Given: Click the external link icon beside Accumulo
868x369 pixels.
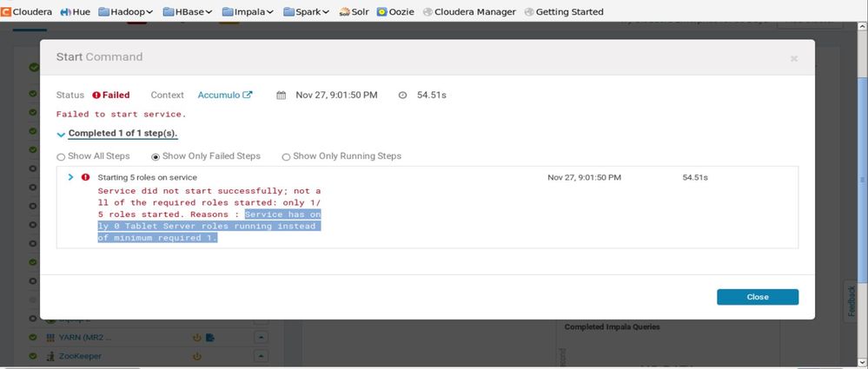Looking at the screenshot, I should (248, 95).
